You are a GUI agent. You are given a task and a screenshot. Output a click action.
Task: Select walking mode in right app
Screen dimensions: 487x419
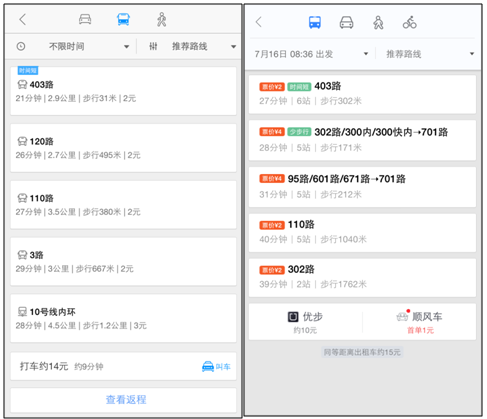pyautogui.click(x=378, y=22)
